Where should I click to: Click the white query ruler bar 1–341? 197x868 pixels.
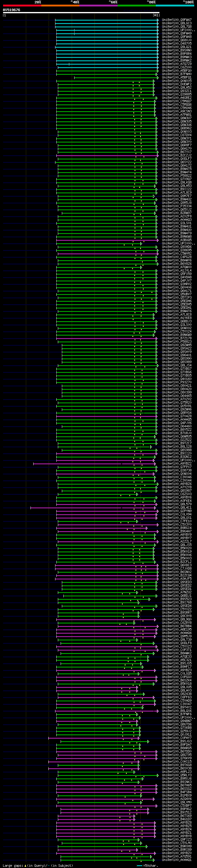(x=81, y=13)
